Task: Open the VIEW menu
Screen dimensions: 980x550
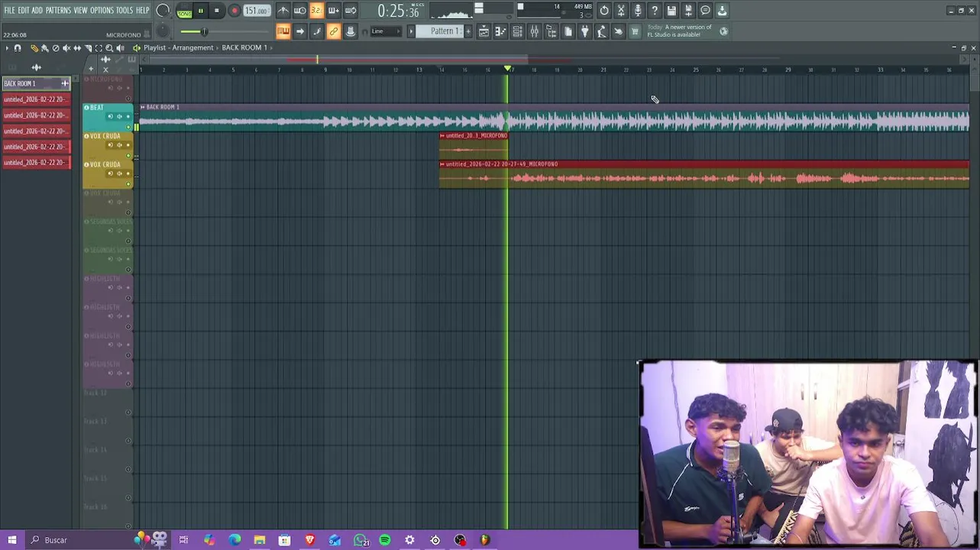Action: [x=80, y=11]
